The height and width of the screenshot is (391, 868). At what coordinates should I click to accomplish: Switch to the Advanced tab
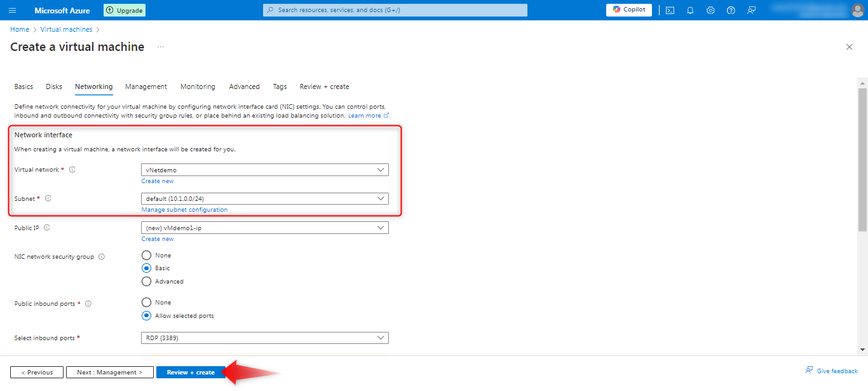pos(245,86)
